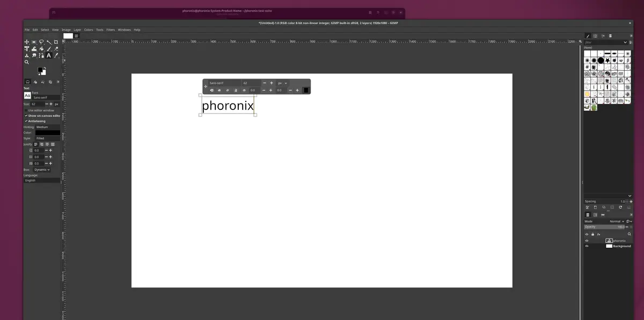Switch to the Patterns tab in brushes dock

pos(595,36)
